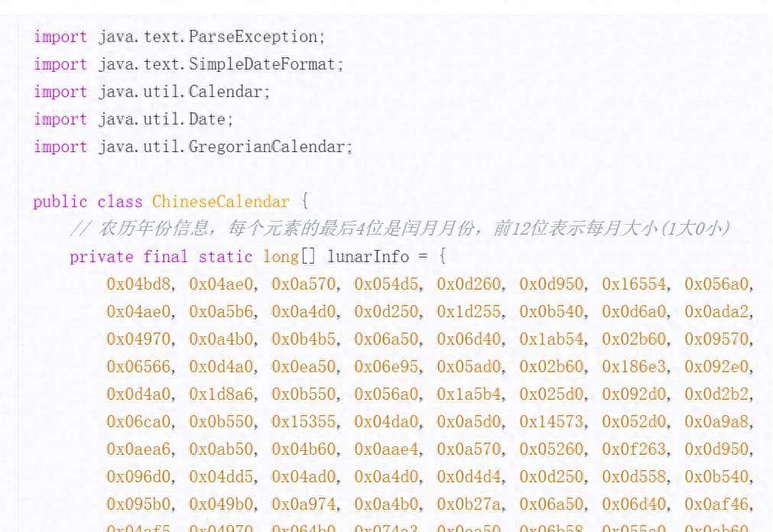The height and width of the screenshot is (532, 773).
Task: Click on the java.util.Calendar import line
Action: (151, 92)
